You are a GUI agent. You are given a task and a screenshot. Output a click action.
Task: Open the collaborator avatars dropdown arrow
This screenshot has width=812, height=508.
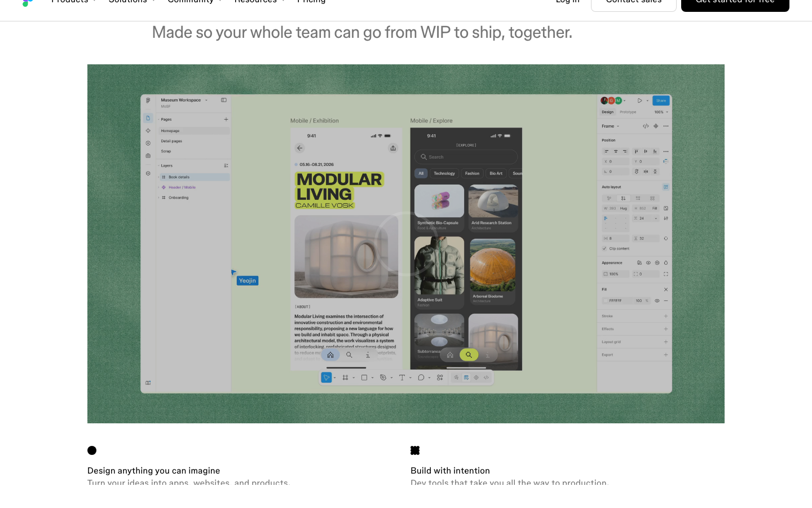coord(624,100)
